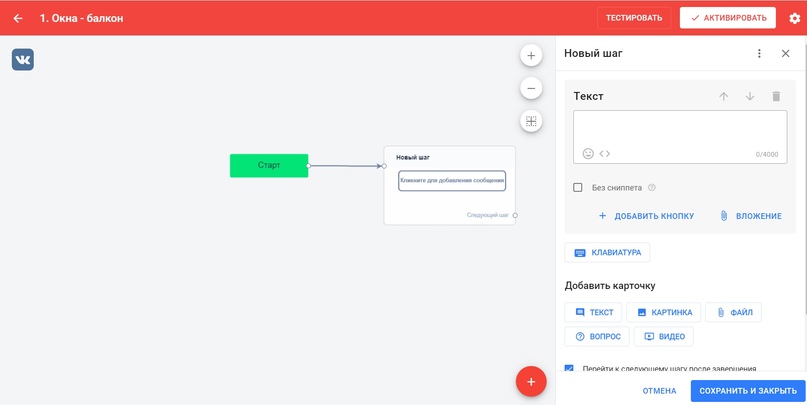Open emoji picker in text field
Viewport: 807px width, 405px height.
(588, 154)
